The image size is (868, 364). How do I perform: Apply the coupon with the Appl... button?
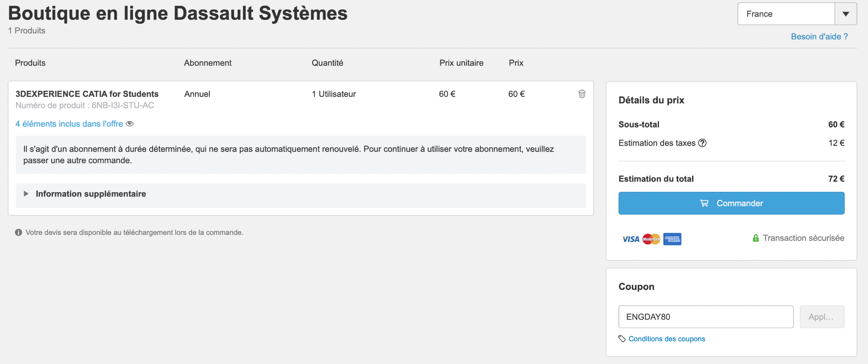[821, 317]
